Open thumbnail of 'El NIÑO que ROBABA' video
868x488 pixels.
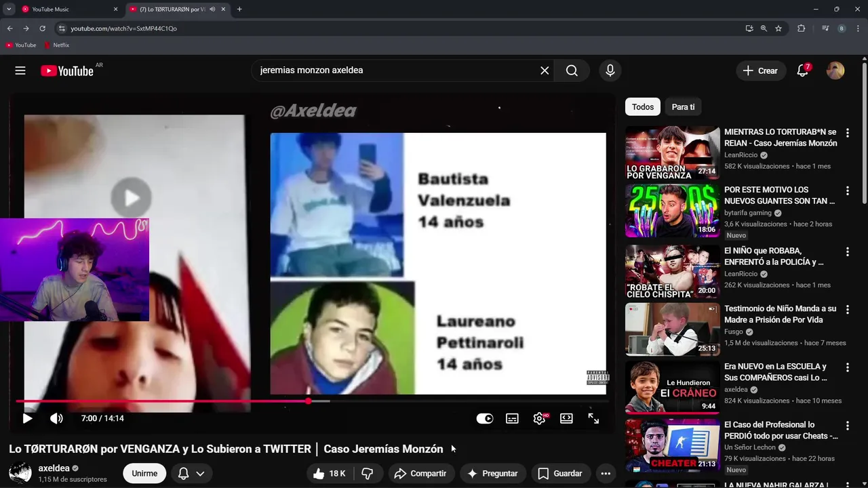tap(673, 271)
